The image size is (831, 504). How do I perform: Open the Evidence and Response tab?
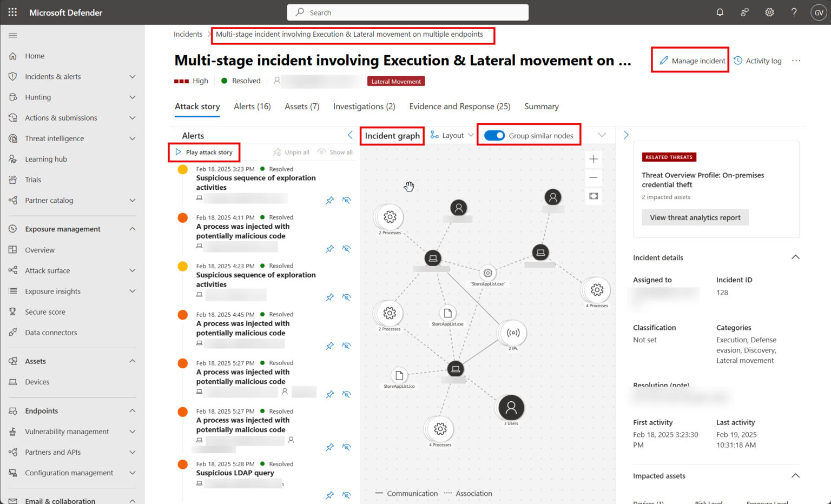(x=459, y=106)
